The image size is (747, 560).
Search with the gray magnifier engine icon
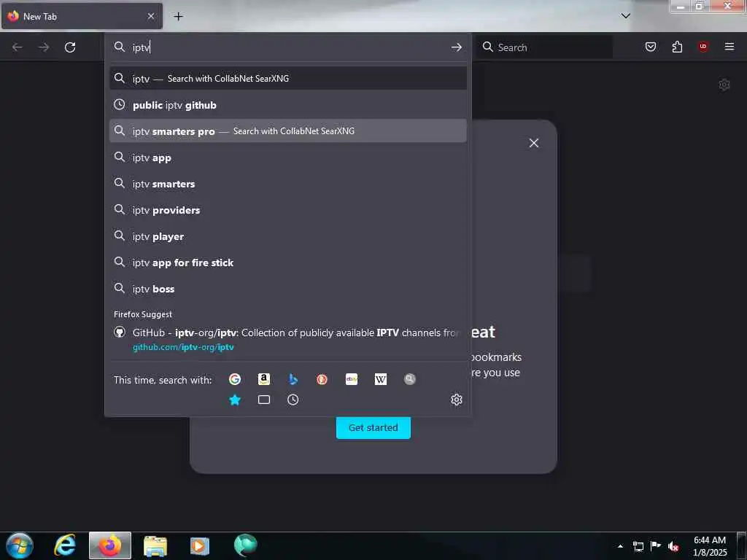pyautogui.click(x=410, y=379)
